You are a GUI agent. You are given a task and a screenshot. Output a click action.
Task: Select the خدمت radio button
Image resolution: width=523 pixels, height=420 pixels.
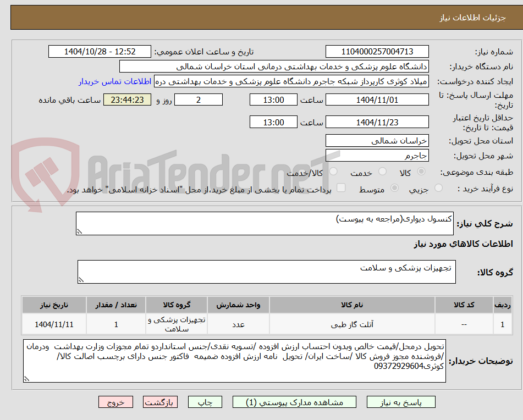(x=382, y=172)
